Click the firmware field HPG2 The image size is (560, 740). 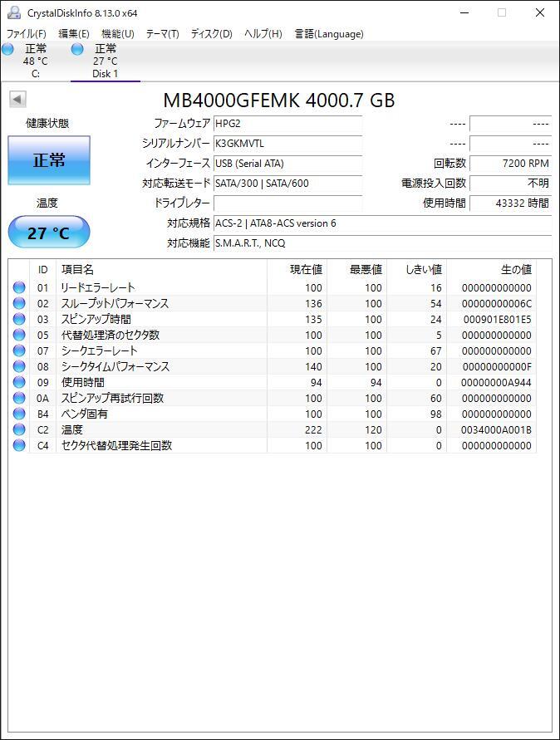click(x=287, y=124)
